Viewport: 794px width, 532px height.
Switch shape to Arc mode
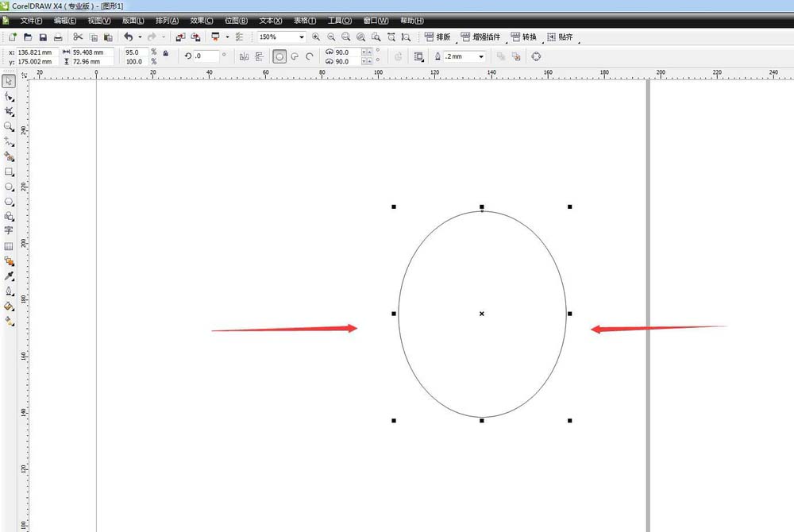tap(309, 56)
